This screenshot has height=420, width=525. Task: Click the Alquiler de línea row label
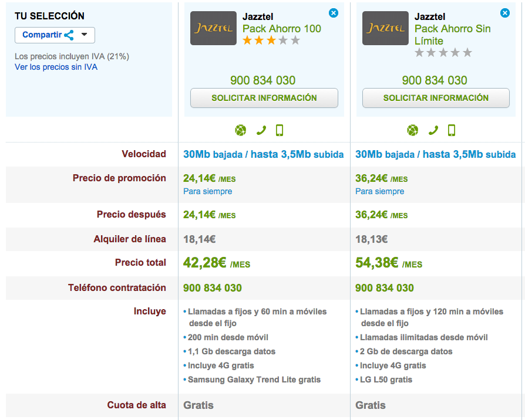point(130,239)
